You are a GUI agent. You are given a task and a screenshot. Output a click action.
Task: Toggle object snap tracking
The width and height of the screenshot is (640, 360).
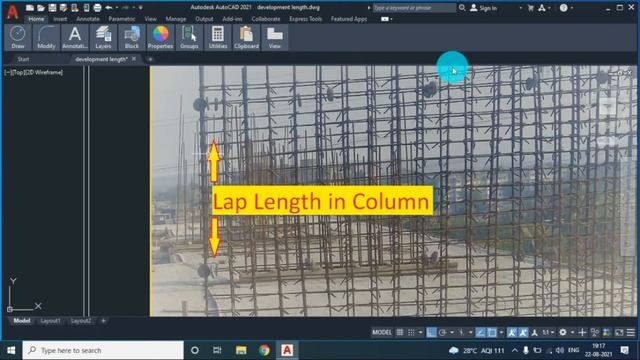480,332
